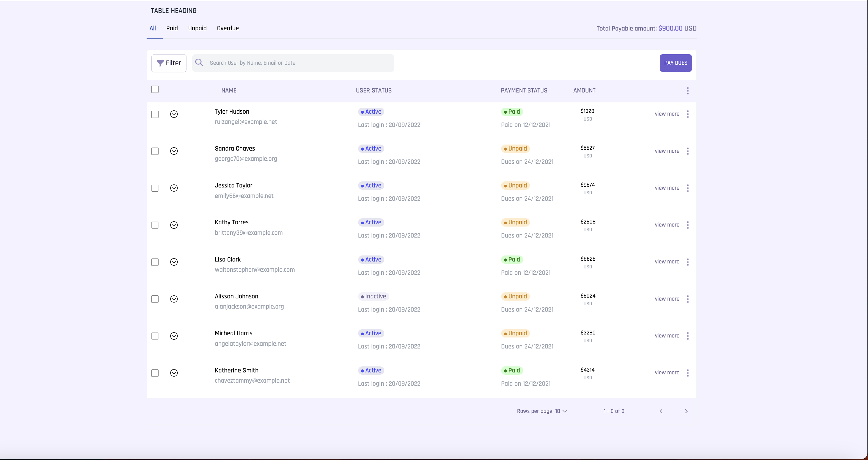Viewport: 868px width, 460px height.
Task: Click view more for Kathy Torres
Action: coord(667,225)
